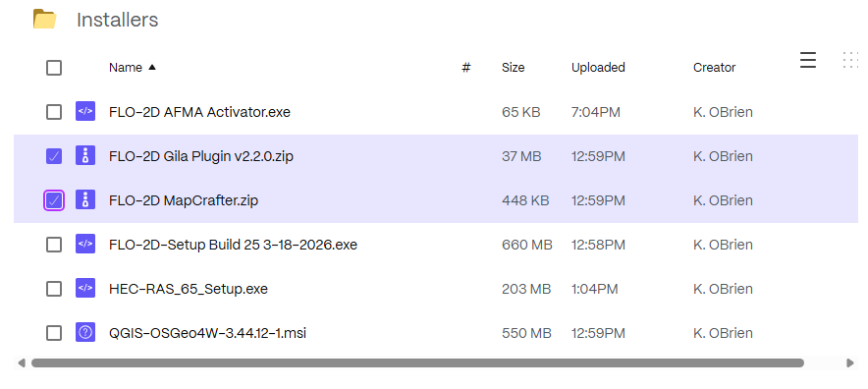Click the 660 MB size value
The width and height of the screenshot is (868, 389).
click(527, 245)
